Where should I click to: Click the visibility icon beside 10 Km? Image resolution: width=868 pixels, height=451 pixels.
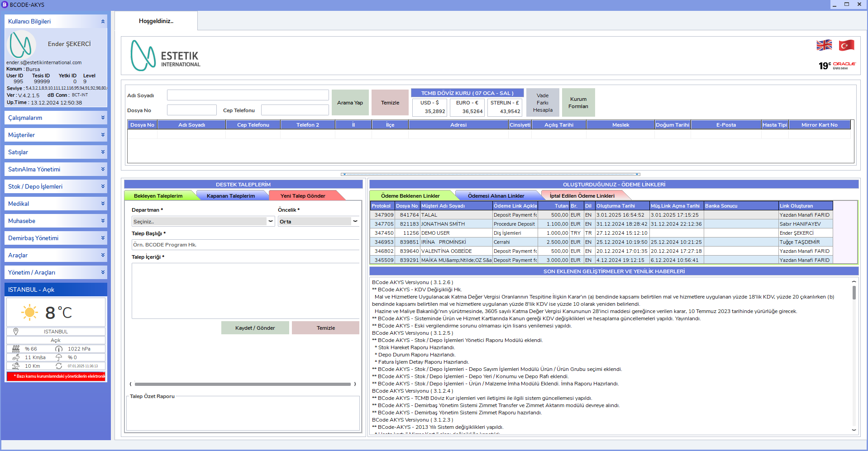(x=16, y=366)
